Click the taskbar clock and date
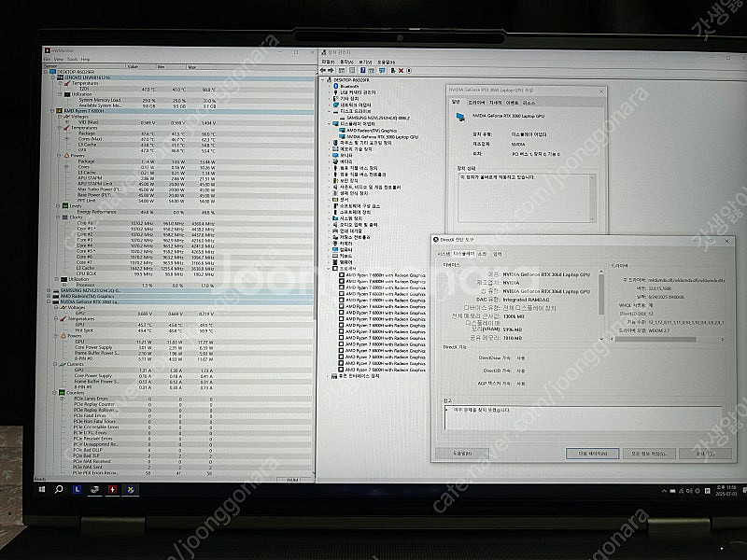The height and width of the screenshot is (560, 747). point(726,491)
